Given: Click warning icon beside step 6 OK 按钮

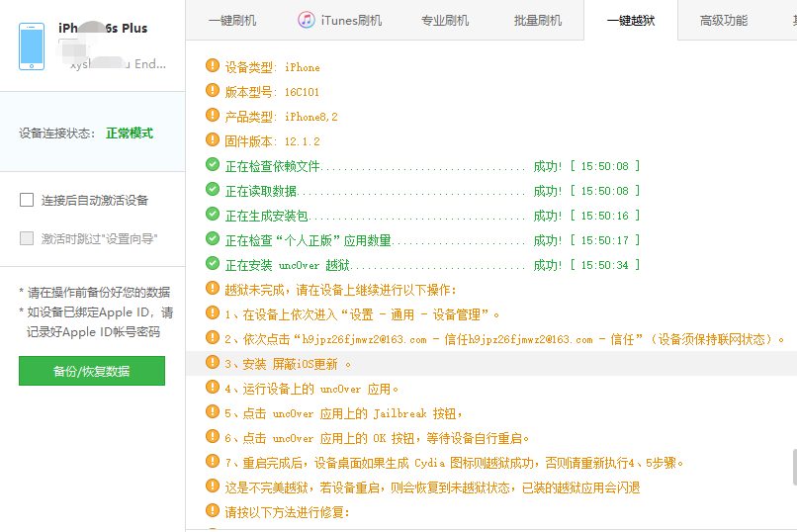Looking at the screenshot, I should tap(213, 437).
